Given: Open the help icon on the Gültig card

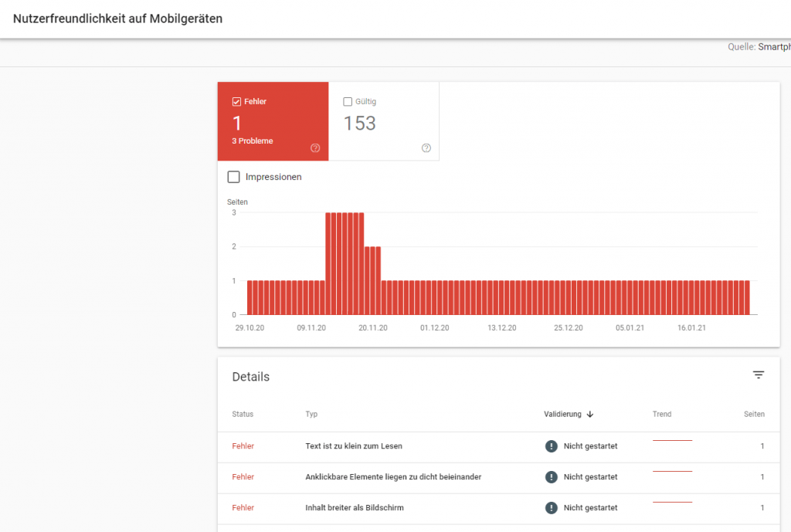Looking at the screenshot, I should [x=426, y=147].
